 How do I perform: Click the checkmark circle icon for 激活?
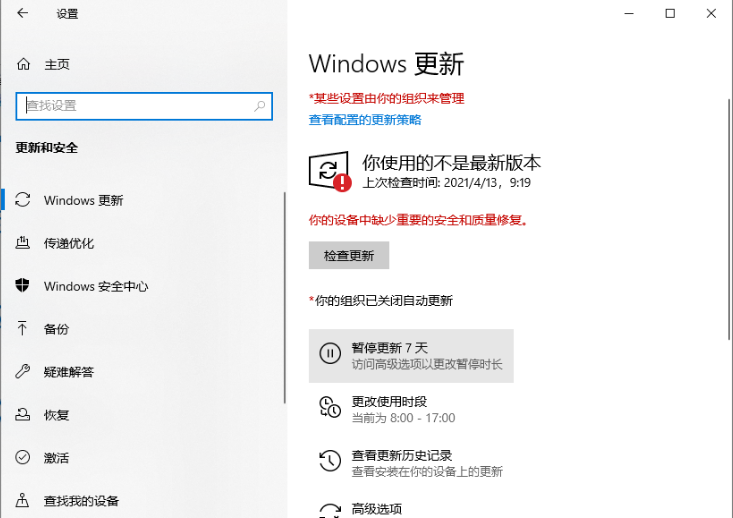(22, 457)
